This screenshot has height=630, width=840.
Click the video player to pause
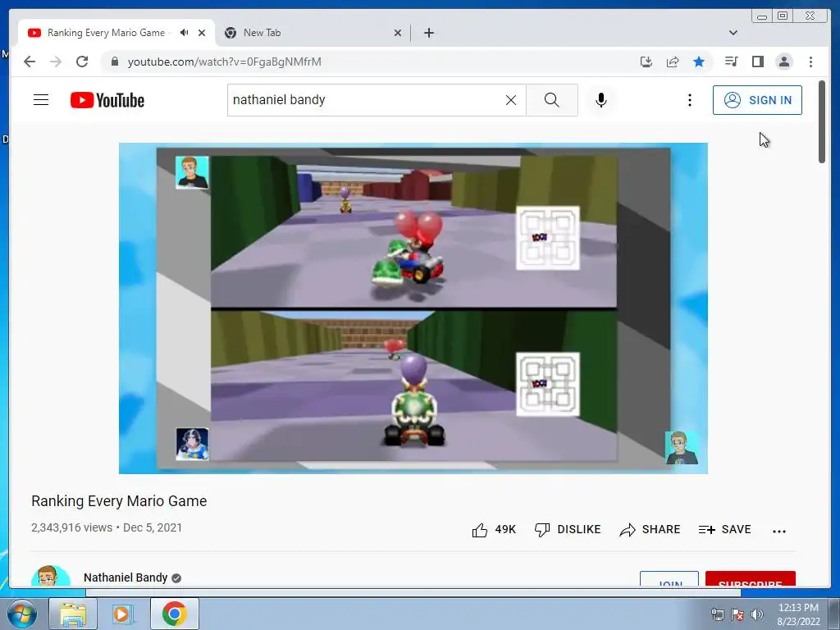point(413,308)
